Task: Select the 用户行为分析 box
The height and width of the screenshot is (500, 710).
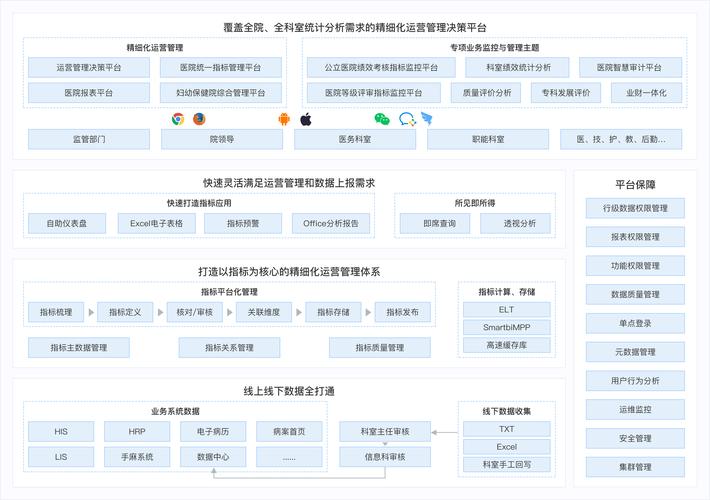Action: point(635,381)
